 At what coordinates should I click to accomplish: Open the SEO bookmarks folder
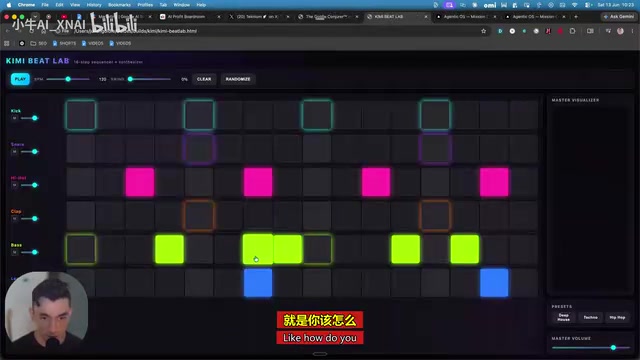39,43
